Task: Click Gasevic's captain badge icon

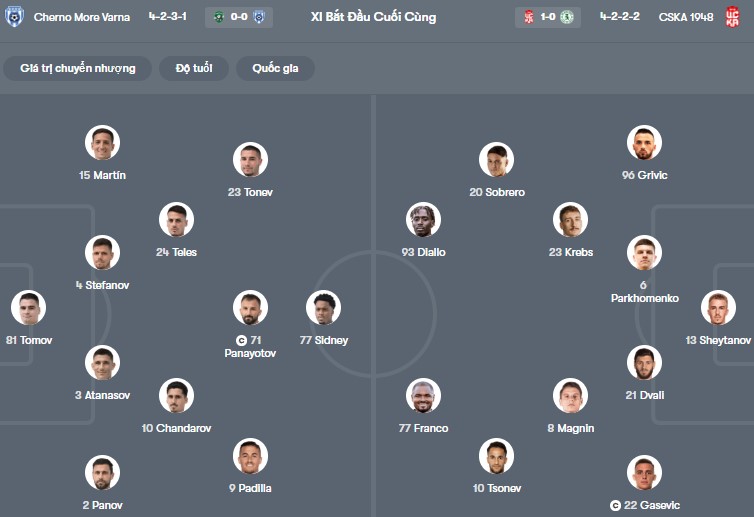Action: pyautogui.click(x=616, y=506)
